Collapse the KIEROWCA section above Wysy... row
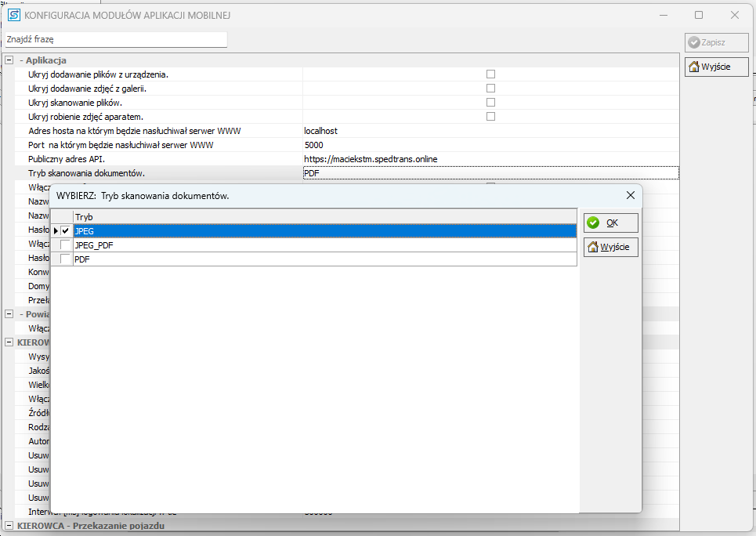The image size is (756, 536). [x=9, y=342]
